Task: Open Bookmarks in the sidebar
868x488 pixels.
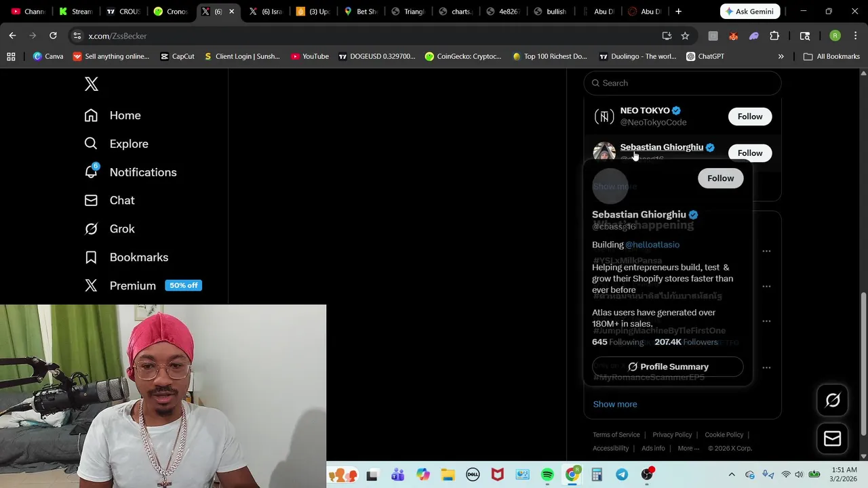Action: click(x=126, y=258)
